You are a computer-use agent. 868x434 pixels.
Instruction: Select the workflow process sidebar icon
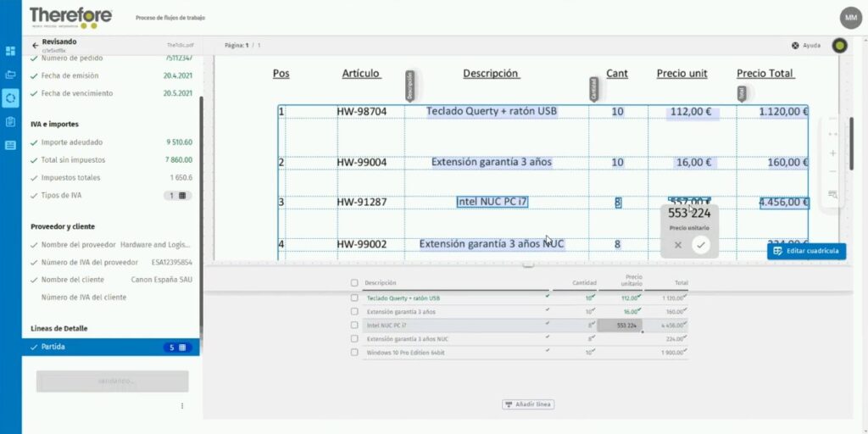(x=10, y=97)
